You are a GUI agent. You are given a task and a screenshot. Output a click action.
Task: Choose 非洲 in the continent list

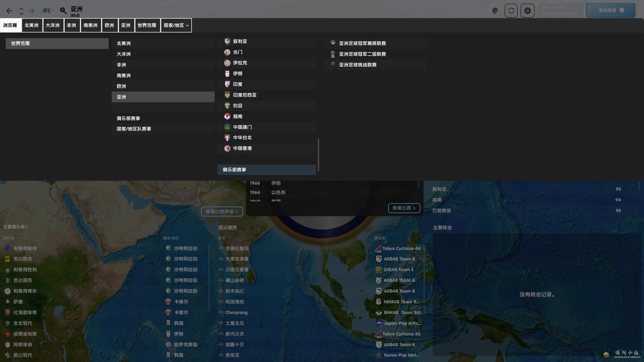tap(163, 65)
